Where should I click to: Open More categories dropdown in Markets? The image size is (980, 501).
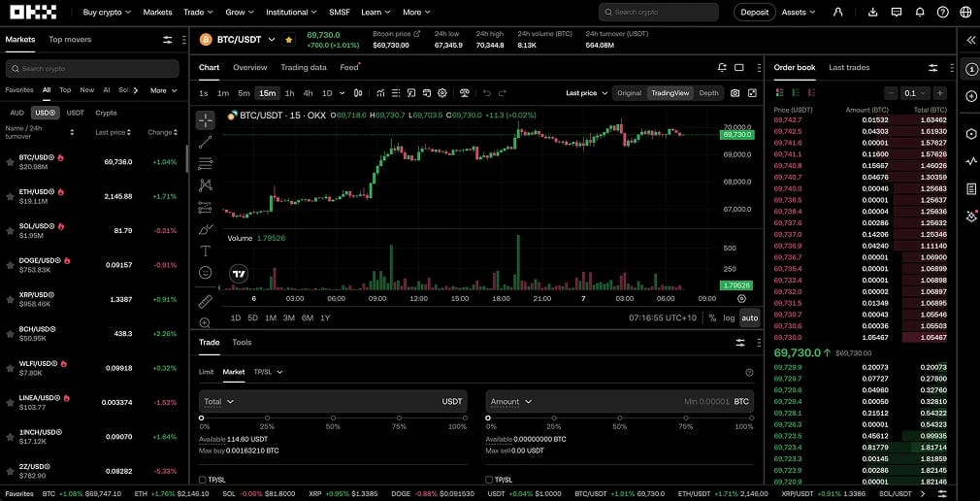(163, 90)
